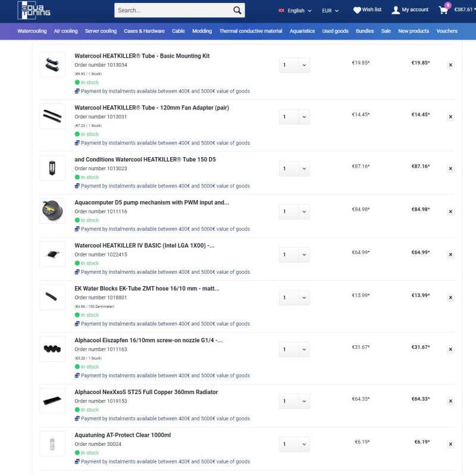Open the Aquaristics menu
Viewport: 476px width, 475px height.
pos(302,31)
